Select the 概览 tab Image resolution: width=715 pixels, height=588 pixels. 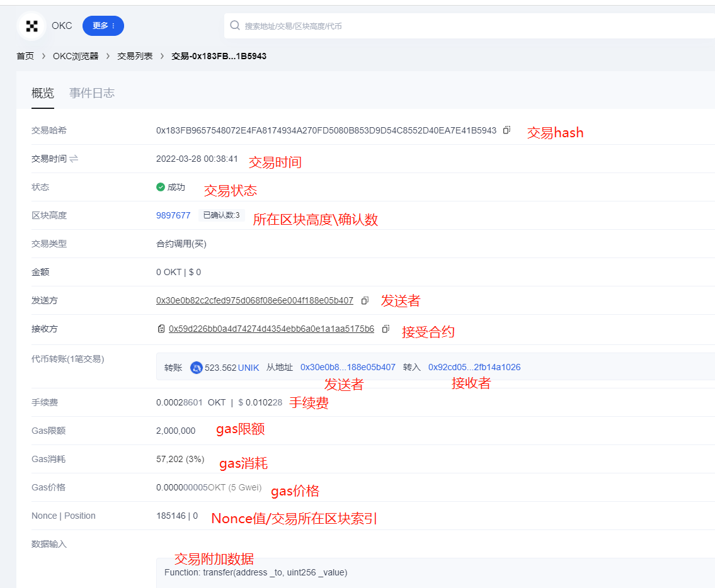tap(42, 93)
